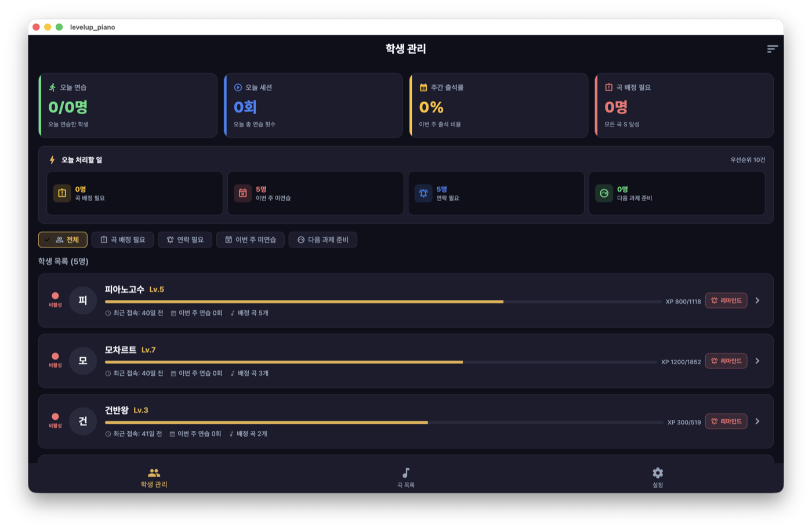The image size is (812, 530).
Task: Send 리마인드 to 피아노고수
Action: click(726, 300)
